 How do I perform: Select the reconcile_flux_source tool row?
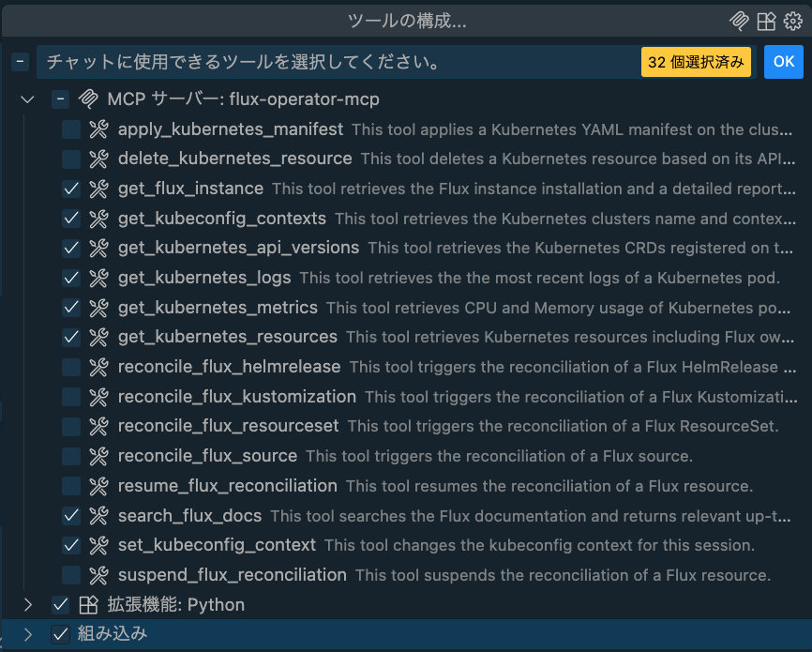207,456
